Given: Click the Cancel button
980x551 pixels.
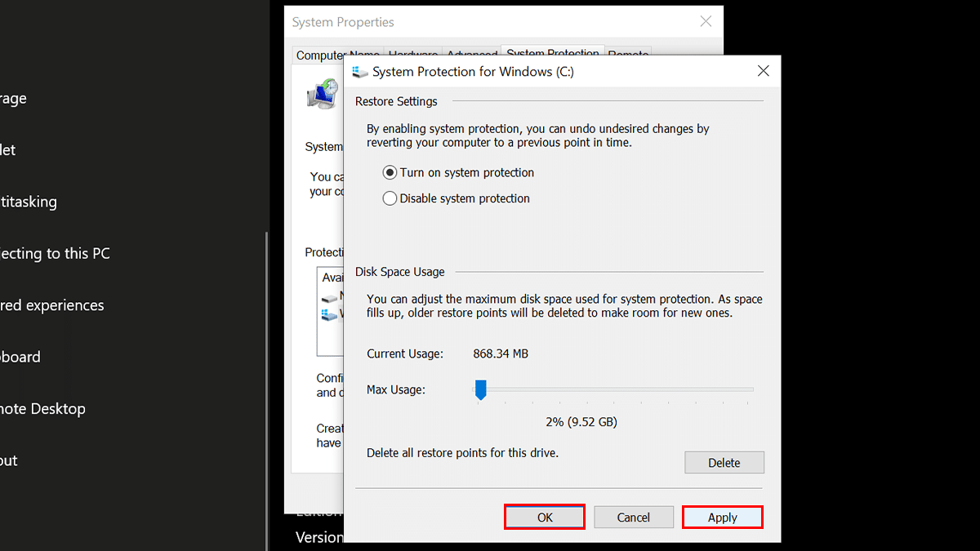Looking at the screenshot, I should (634, 518).
